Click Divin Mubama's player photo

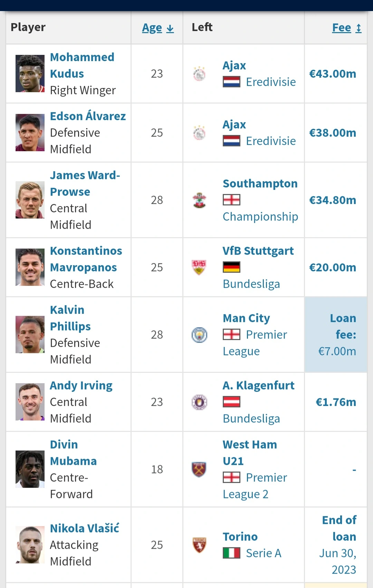[30, 469]
